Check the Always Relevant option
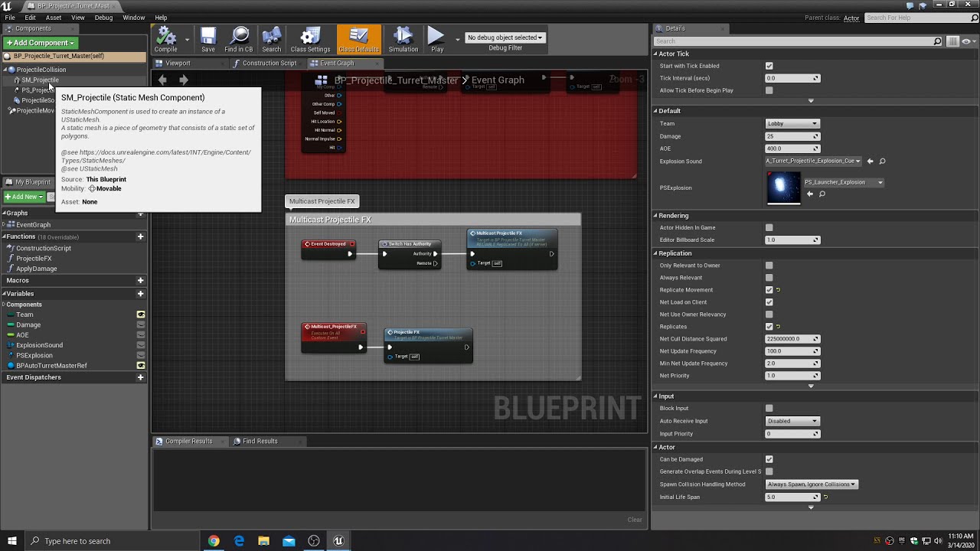 click(x=769, y=278)
